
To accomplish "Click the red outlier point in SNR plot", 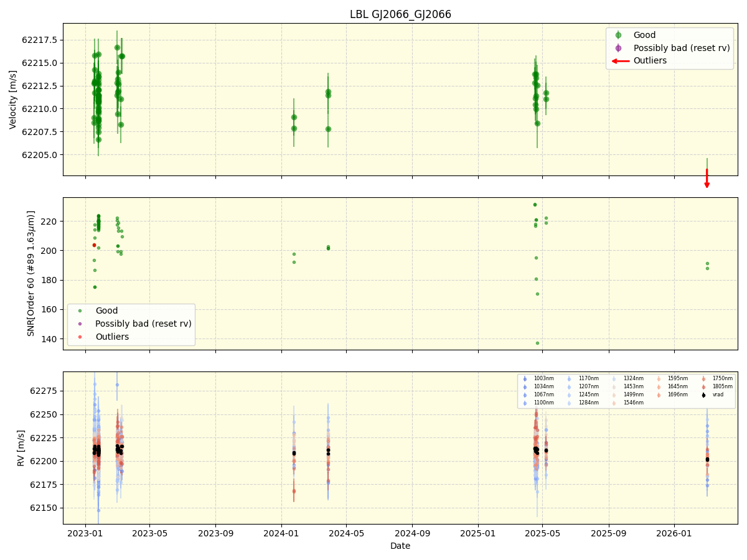I will [94, 245].
